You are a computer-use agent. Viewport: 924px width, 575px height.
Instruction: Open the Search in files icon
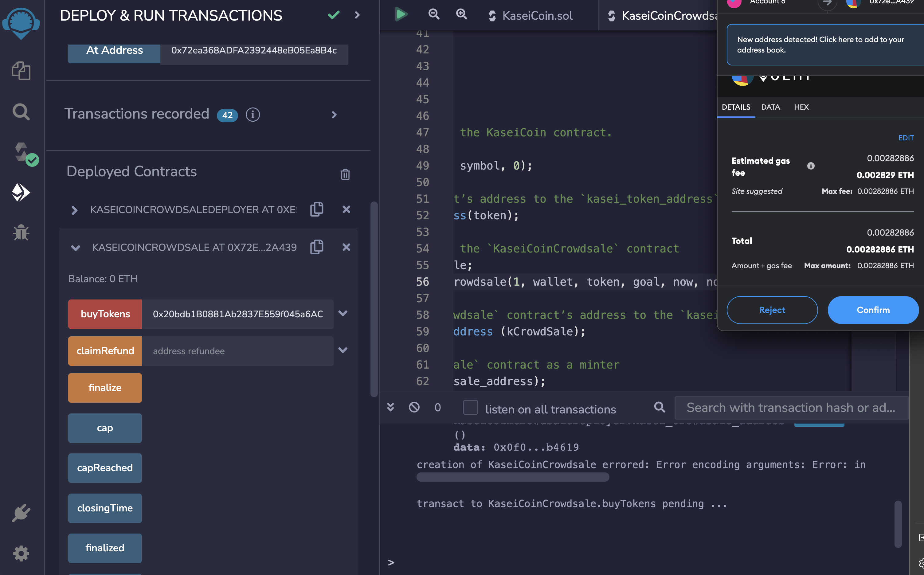tap(21, 112)
